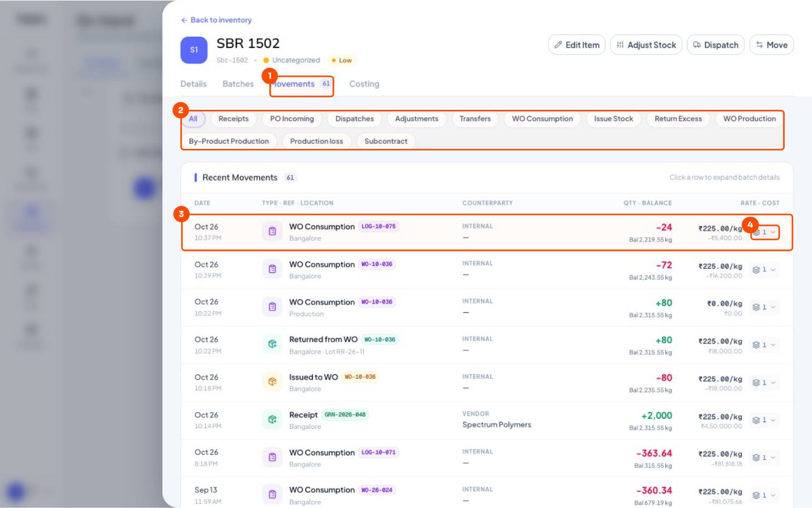Expand batches for LOG-10-071 row

pyautogui.click(x=765, y=458)
